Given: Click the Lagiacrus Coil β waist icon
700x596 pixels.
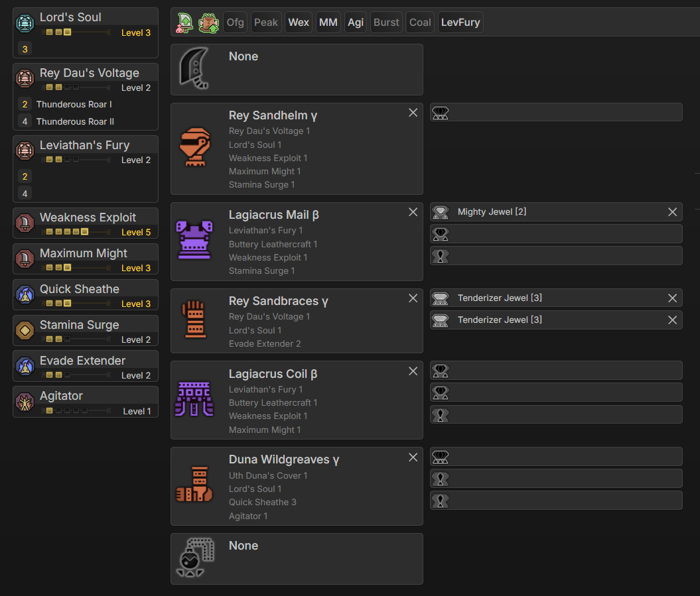Looking at the screenshot, I should point(194,399).
